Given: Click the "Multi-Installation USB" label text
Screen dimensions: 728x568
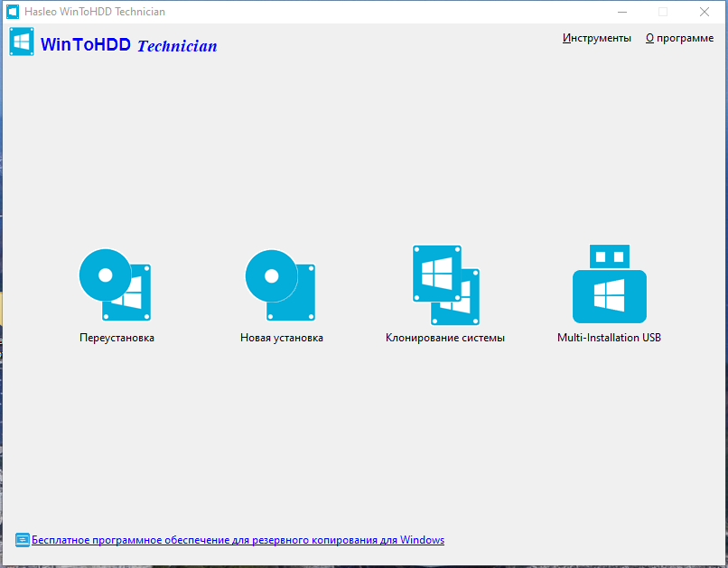Looking at the screenshot, I should (x=609, y=337).
